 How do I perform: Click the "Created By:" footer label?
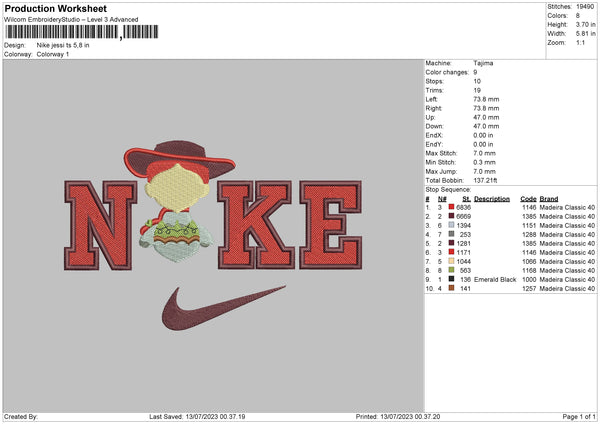21,416
